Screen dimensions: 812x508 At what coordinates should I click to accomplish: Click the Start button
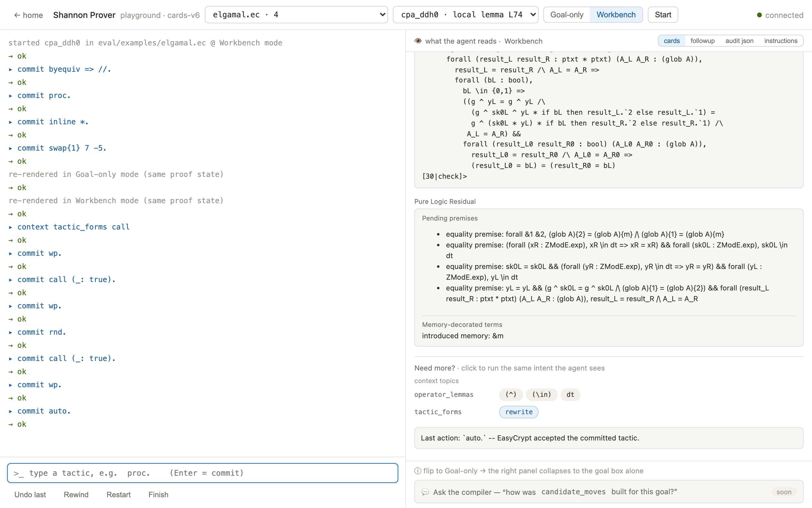pyautogui.click(x=663, y=15)
